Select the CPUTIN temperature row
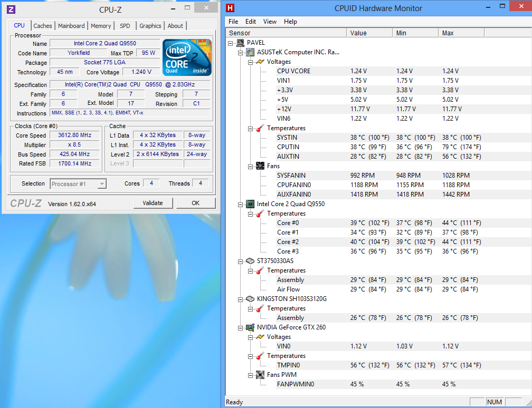 click(403, 147)
